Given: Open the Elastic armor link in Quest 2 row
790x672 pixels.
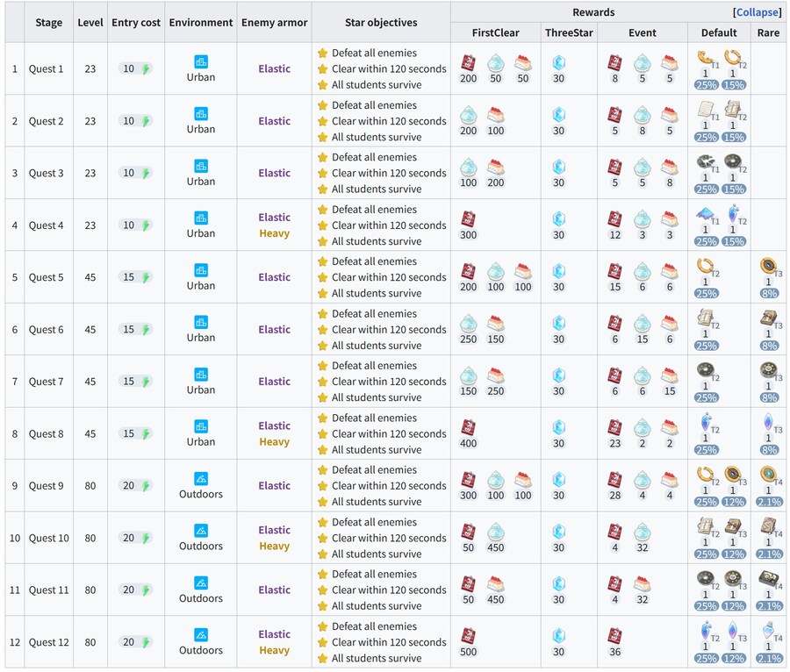Looking at the screenshot, I should (274, 121).
